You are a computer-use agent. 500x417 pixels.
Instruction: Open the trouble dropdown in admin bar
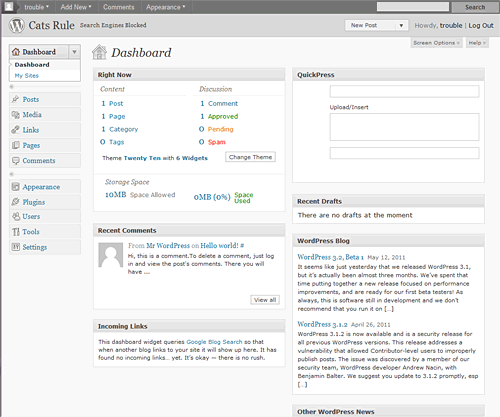tap(36, 7)
